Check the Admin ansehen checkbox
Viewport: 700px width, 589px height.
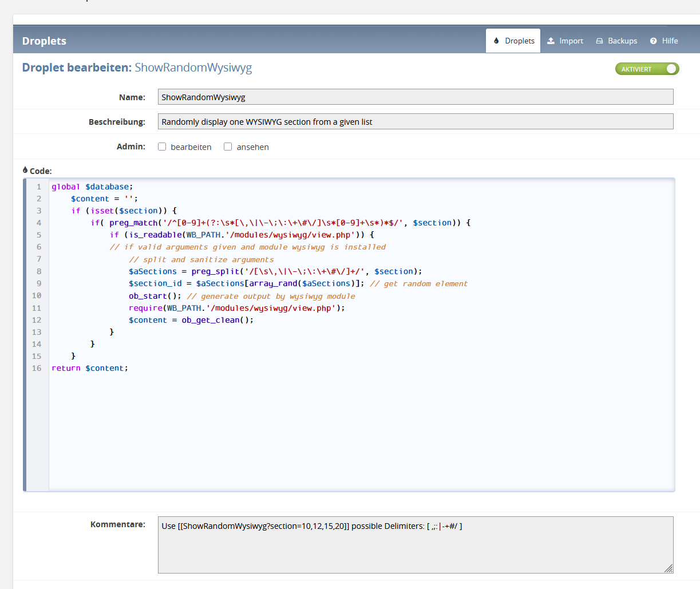click(x=228, y=147)
